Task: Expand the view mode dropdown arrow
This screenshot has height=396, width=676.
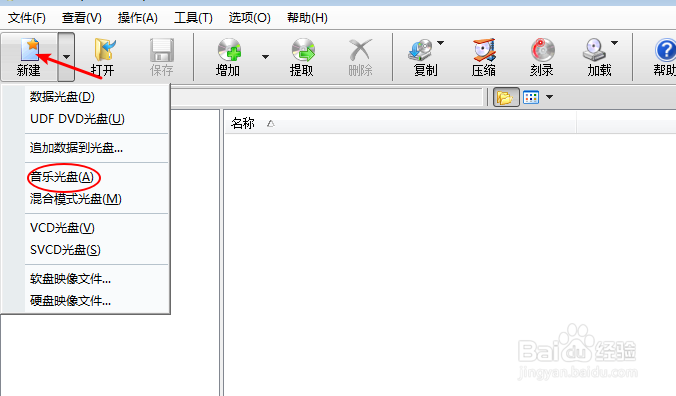Action: coord(549,97)
